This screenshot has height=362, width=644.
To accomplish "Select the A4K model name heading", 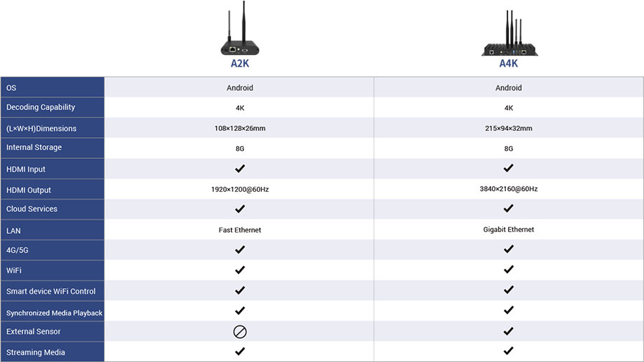I will click(509, 64).
